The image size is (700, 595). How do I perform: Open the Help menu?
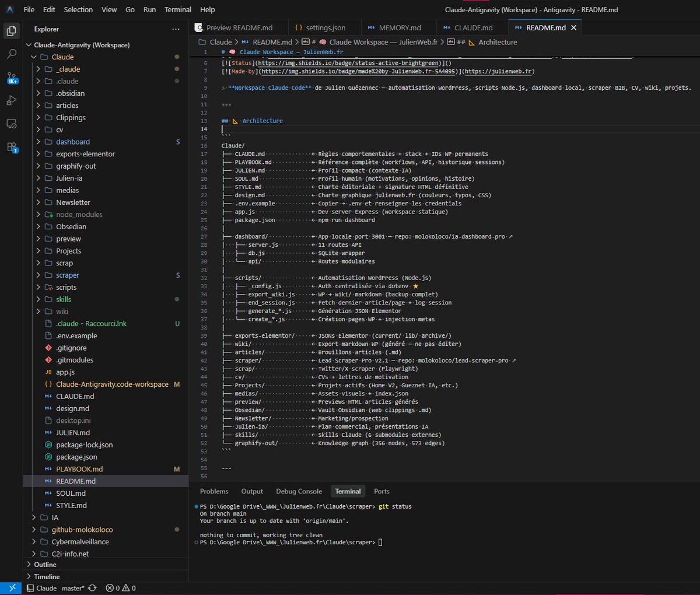pos(208,9)
